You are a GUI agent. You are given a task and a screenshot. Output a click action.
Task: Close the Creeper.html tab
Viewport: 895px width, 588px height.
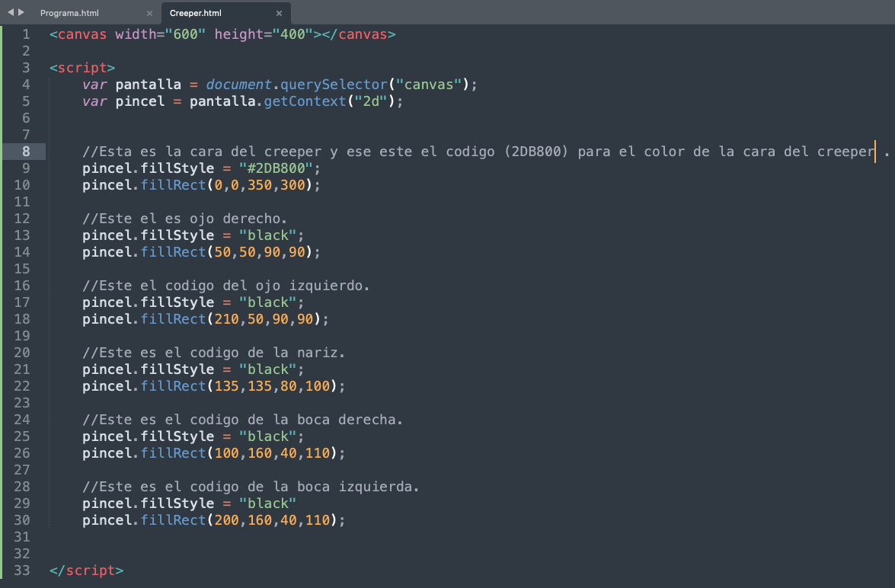tap(279, 13)
